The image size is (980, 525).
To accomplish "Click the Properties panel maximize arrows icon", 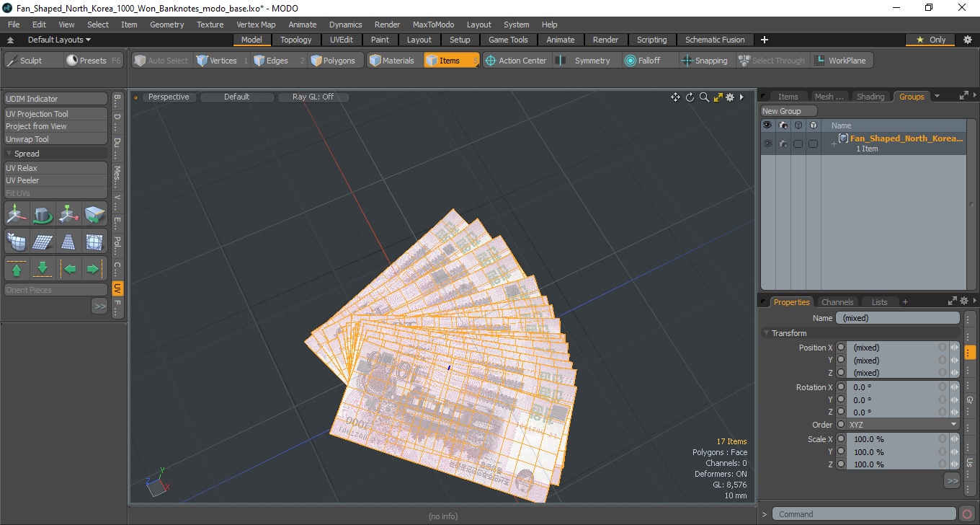I will coord(953,301).
